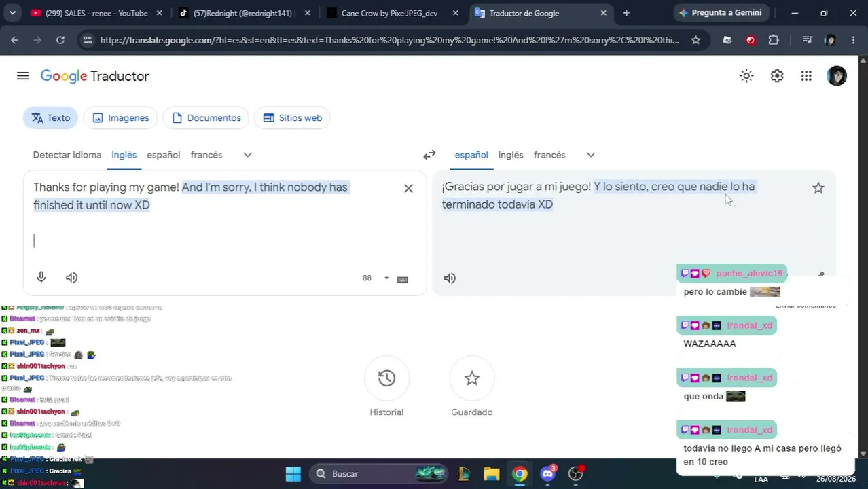The image size is (868, 489).
Task: Open the Google apps grid
Action: 806,76
